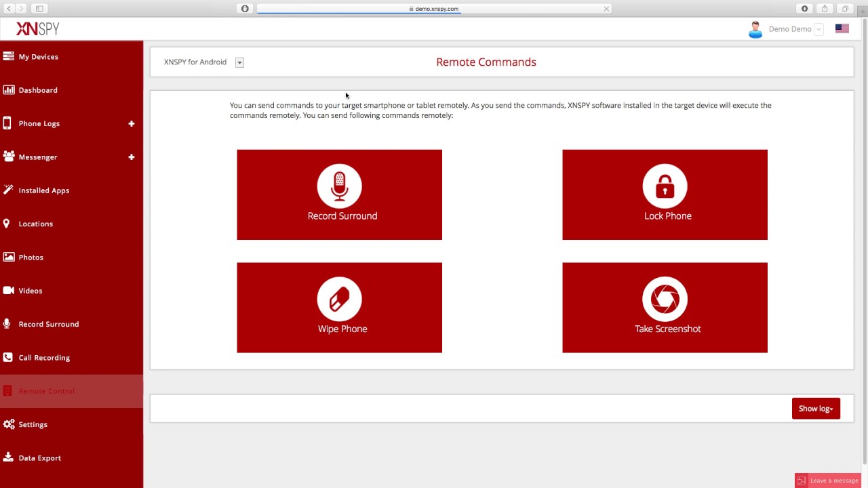Stop loading the page in address bar
The image size is (868, 488).
pyautogui.click(x=606, y=9)
